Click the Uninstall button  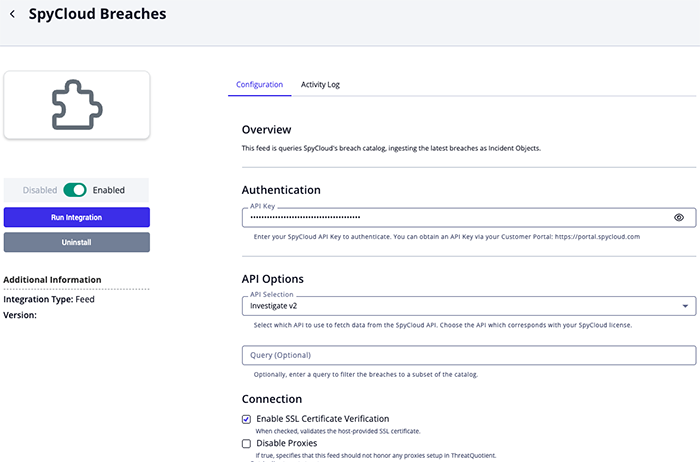pyautogui.click(x=77, y=242)
